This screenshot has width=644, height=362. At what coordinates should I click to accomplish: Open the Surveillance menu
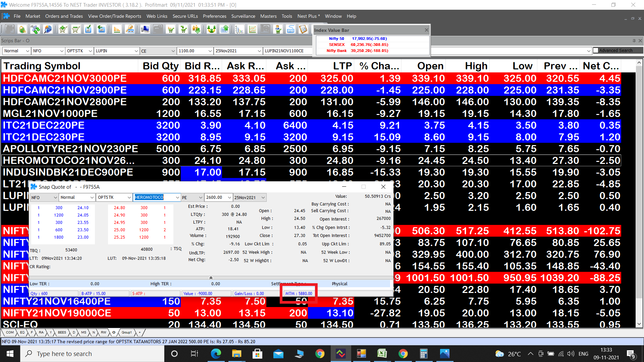point(243,16)
